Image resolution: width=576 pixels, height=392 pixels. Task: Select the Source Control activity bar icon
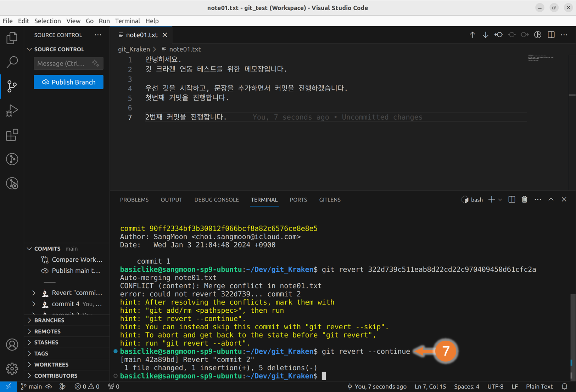(x=12, y=86)
